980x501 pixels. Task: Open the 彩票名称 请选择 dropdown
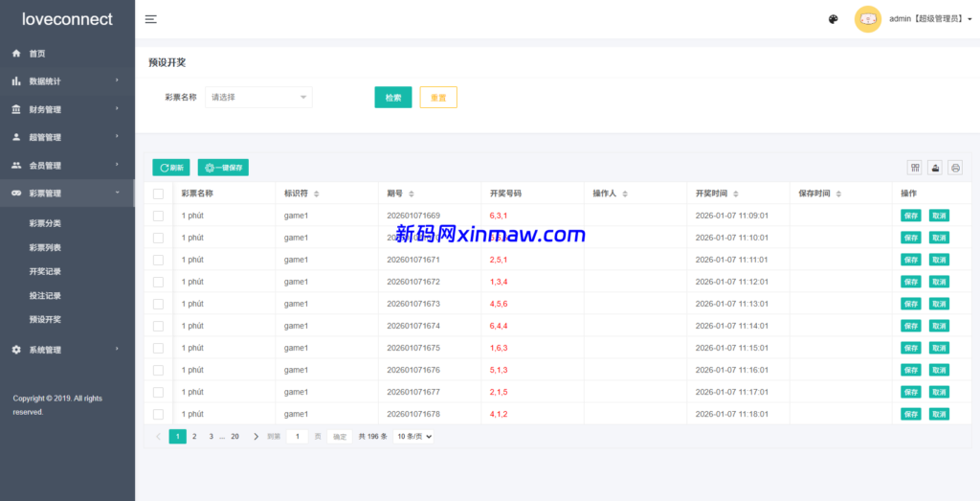click(x=258, y=97)
